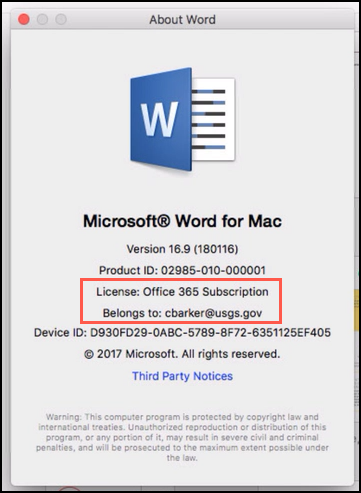The width and height of the screenshot is (361, 493).
Task: Select the "Microsoft® Word for Mac" heading
Action: [182, 221]
